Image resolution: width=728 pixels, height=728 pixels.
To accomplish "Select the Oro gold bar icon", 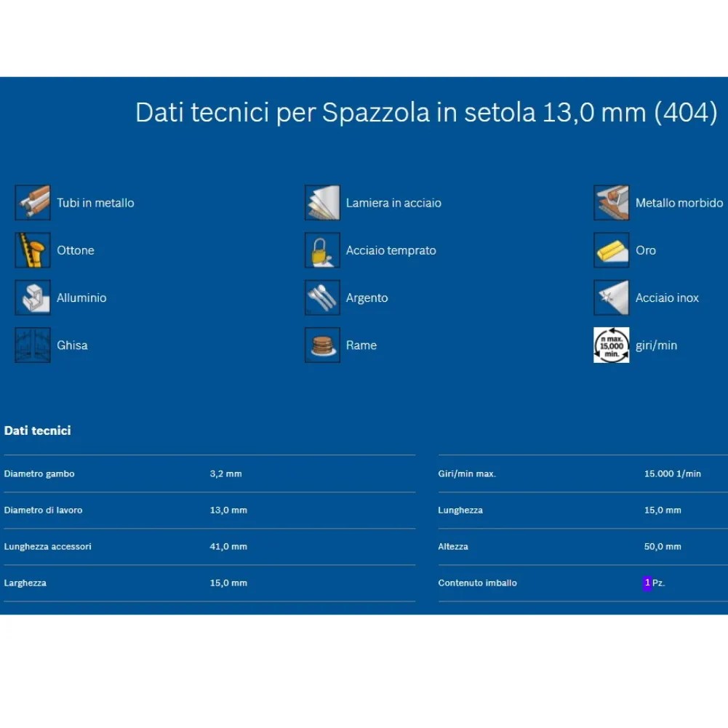I will (x=612, y=250).
